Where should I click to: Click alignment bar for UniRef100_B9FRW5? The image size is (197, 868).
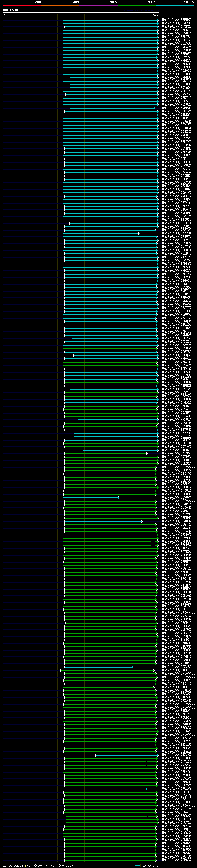[112, 108]
